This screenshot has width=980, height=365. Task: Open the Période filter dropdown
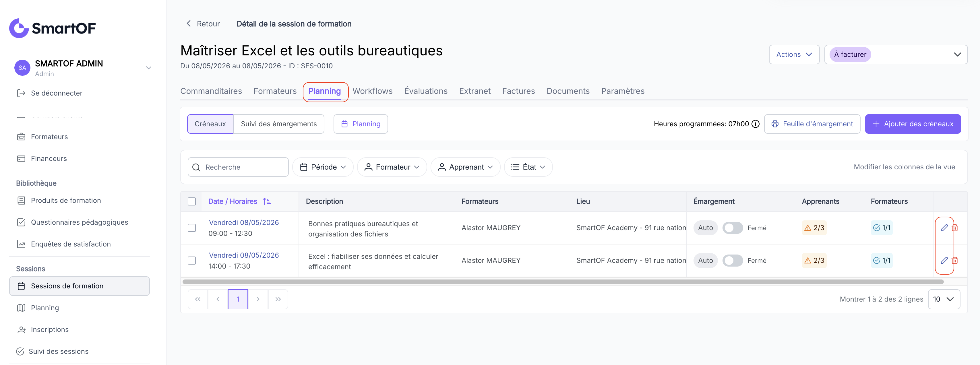pyautogui.click(x=323, y=167)
